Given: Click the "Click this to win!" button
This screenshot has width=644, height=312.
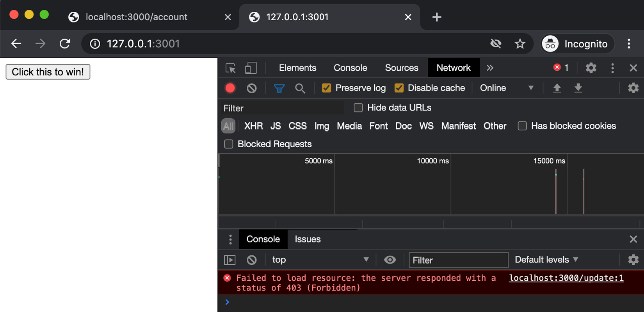Looking at the screenshot, I should [48, 72].
